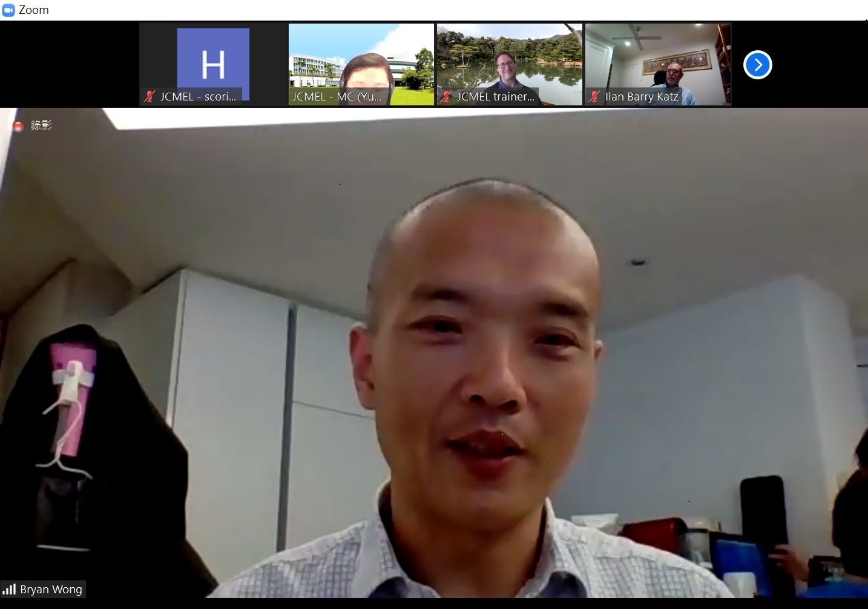
Task: Select the Ilan Barry Katz participant thumbnail
Action: [658, 65]
